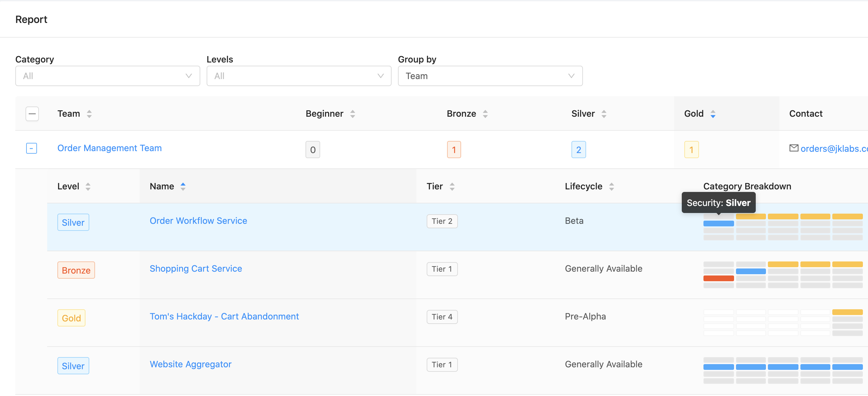Collapse the Order Management Team row
The image size is (868, 396).
[31, 148]
